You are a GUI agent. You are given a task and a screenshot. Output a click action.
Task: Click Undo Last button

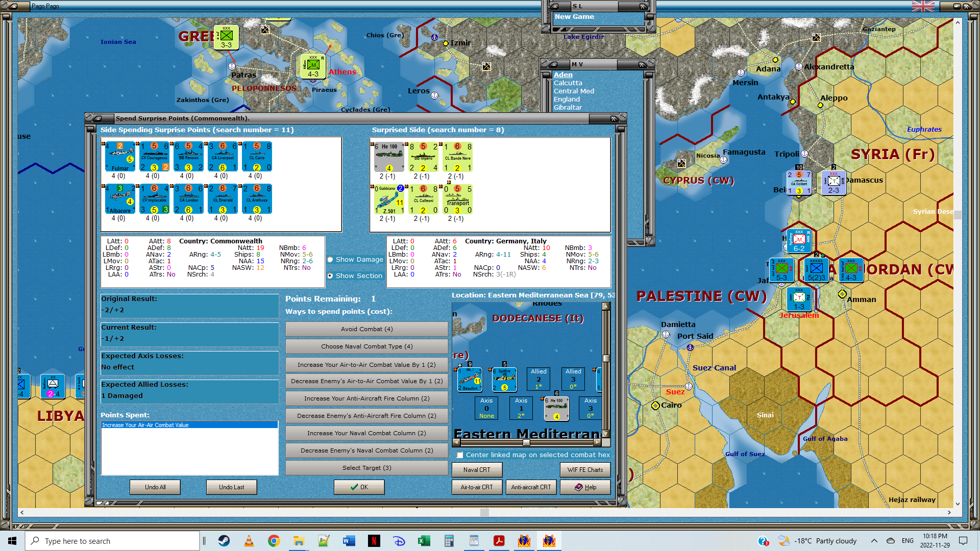coord(231,487)
